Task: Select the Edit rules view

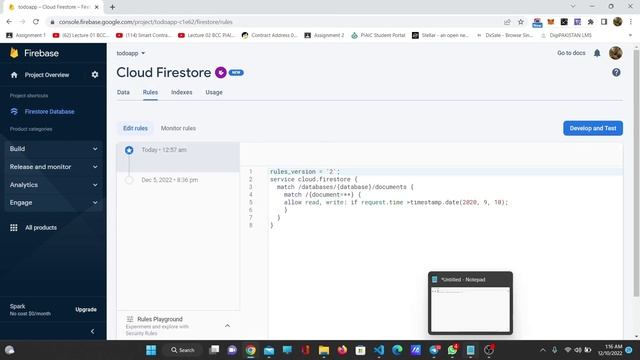Action: 135,128
